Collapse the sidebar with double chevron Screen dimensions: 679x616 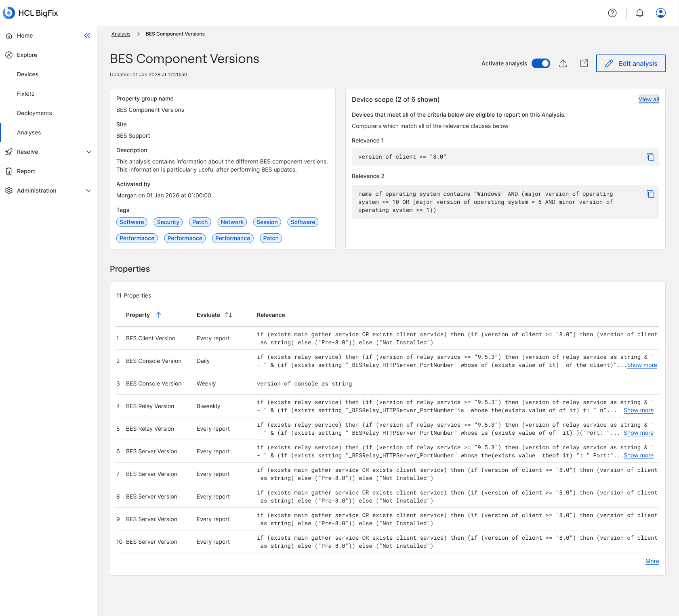coord(87,36)
